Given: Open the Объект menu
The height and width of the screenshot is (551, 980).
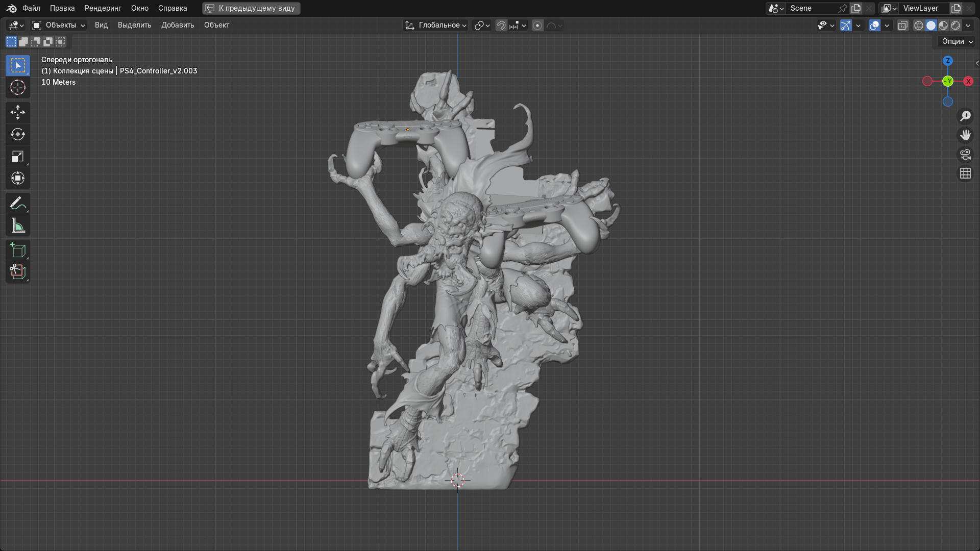Looking at the screenshot, I should click(216, 25).
